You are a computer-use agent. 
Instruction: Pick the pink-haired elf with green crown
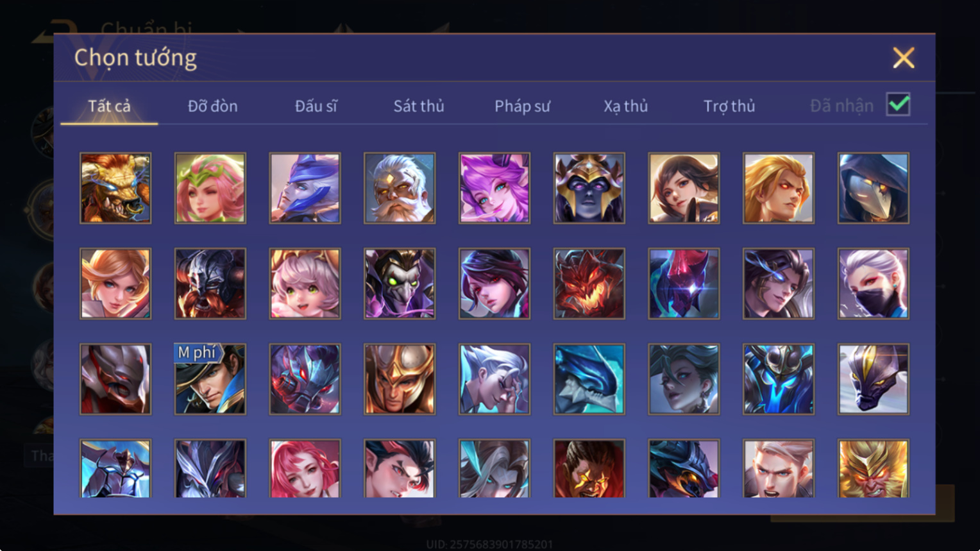tap(210, 188)
